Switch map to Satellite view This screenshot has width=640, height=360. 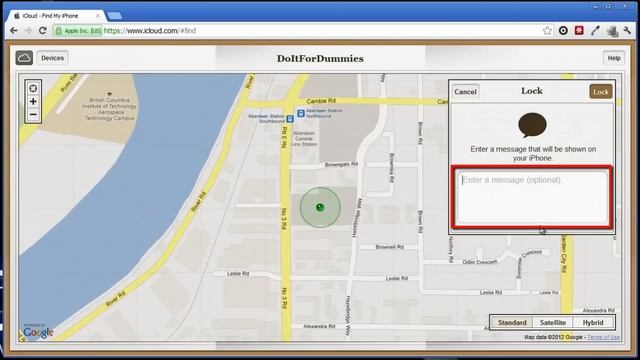pyautogui.click(x=553, y=322)
